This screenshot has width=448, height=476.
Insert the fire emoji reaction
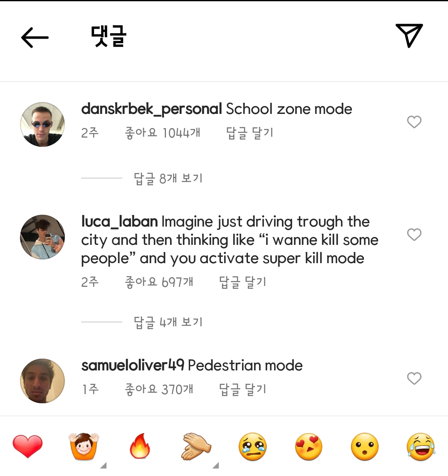tap(140, 446)
